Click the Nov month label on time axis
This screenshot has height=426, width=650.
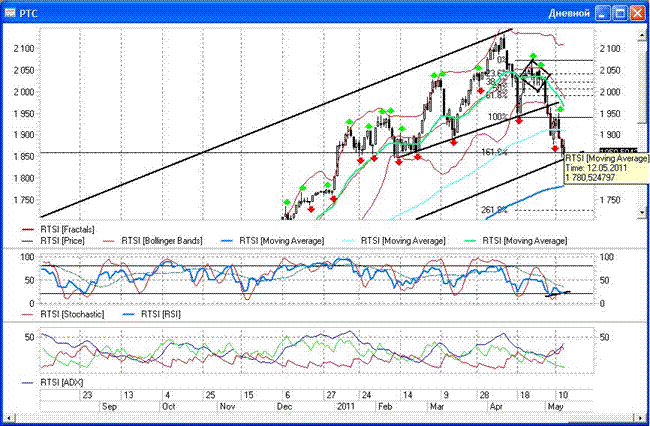[x=228, y=406]
